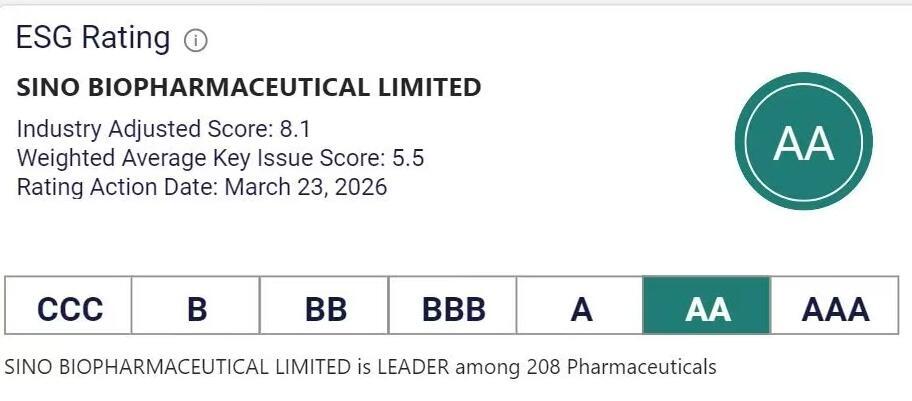The height and width of the screenshot is (401, 912).
Task: Click the SINO BIOPHARMACEUTICAL LIMITED company name
Action: tap(249, 88)
